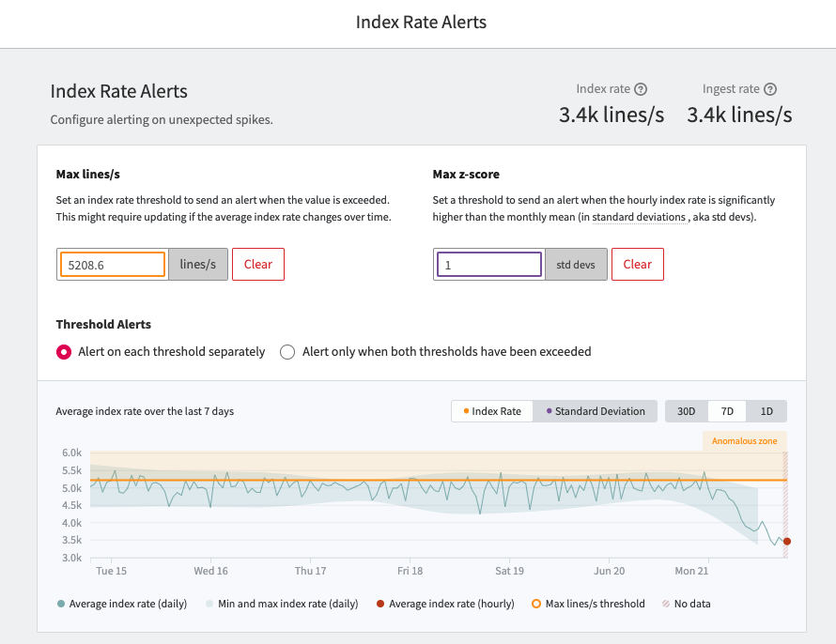Click the hourly average index rate red dot
836x644 pixels.
786,541
